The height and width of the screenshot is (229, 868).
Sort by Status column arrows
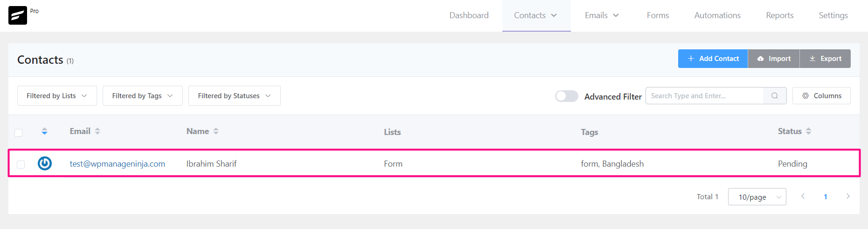click(809, 131)
